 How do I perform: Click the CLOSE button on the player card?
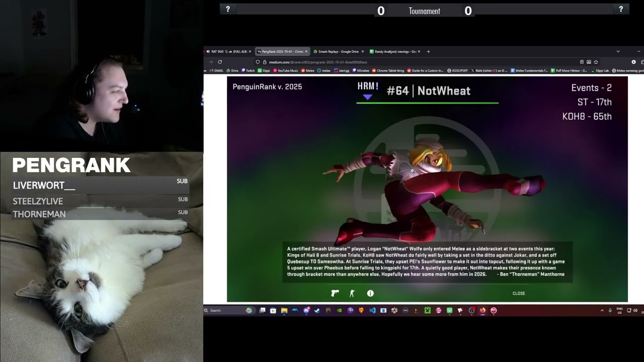[x=519, y=293]
